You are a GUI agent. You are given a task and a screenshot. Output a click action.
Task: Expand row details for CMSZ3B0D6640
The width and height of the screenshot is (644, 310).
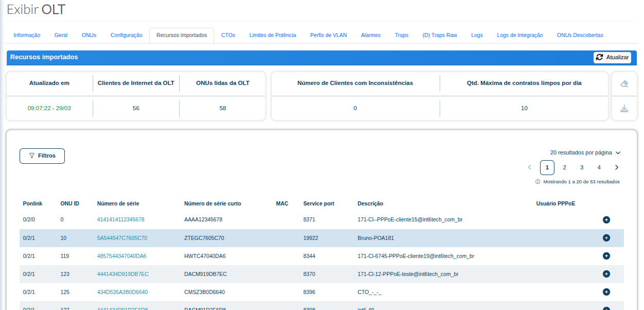(606, 292)
